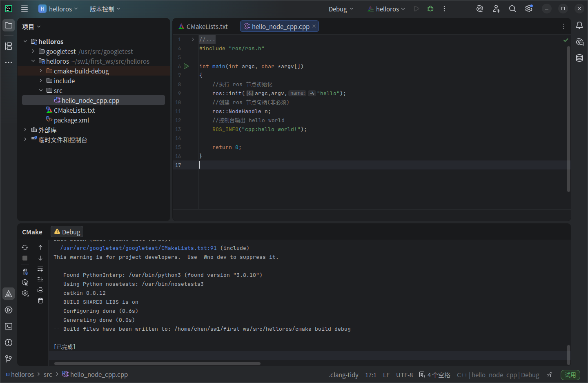The height and width of the screenshot is (383, 588).
Task: Open the Structure tool window icon
Action: (9, 46)
